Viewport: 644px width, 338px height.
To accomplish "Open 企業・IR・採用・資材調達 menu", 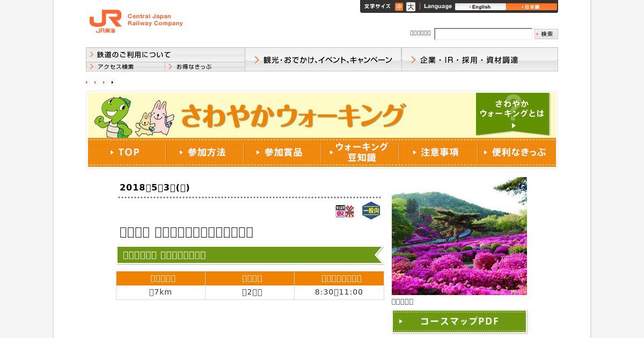I will coord(480,60).
